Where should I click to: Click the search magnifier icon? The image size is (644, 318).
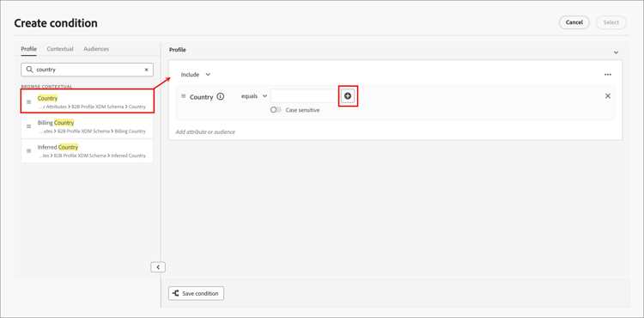pyautogui.click(x=29, y=70)
